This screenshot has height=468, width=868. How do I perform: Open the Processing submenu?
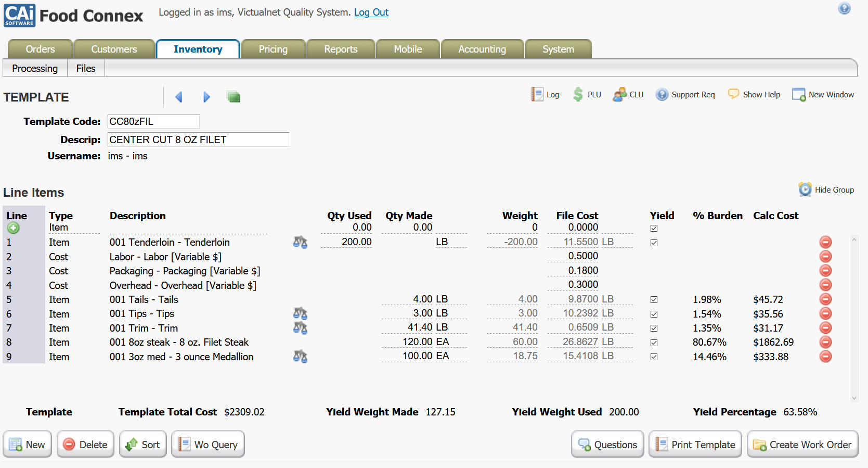click(x=35, y=68)
